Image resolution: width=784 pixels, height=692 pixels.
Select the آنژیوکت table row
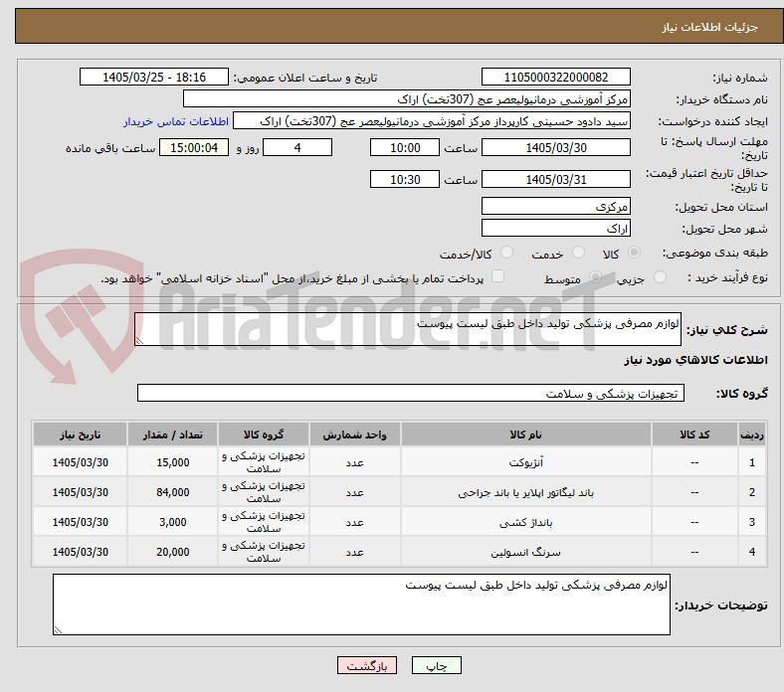[400, 462]
